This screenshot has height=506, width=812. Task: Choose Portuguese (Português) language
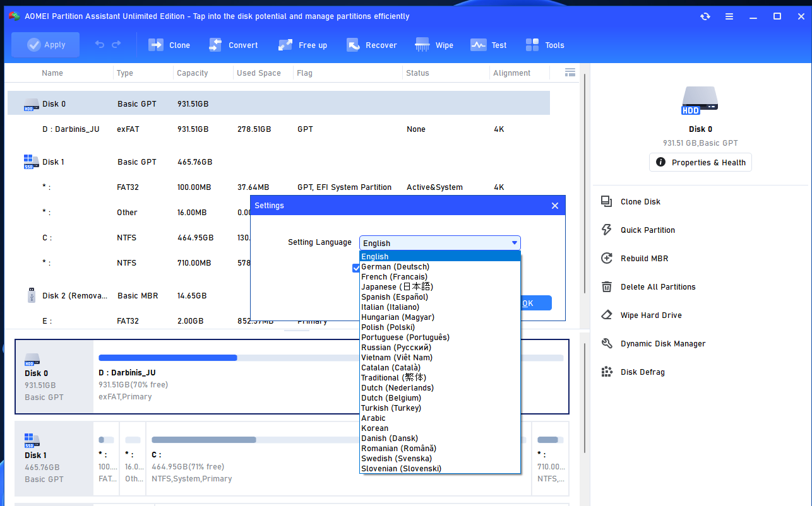440,337
